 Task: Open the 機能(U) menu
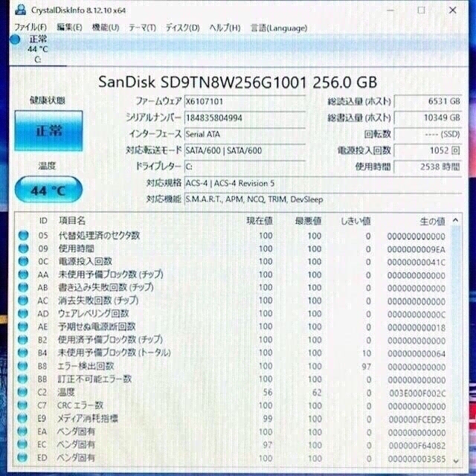coord(106,28)
